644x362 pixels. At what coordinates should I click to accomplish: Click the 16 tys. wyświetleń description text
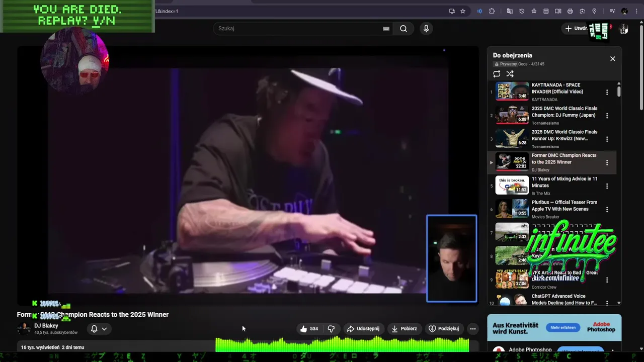(40, 347)
